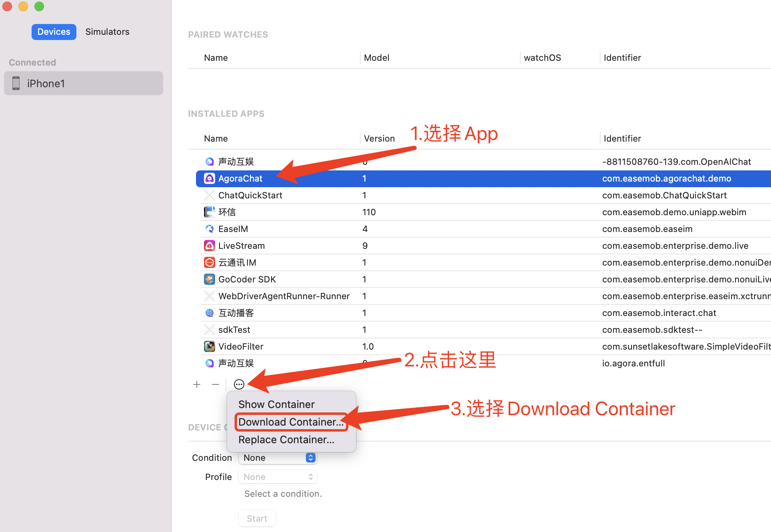The image size is (771, 532).
Task: Select the AgoraChat app row
Action: click(x=483, y=178)
